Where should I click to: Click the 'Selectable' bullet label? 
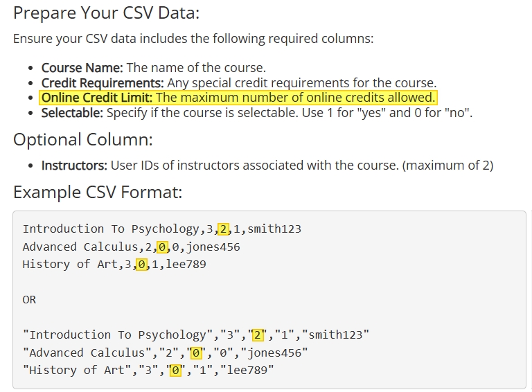(72, 113)
